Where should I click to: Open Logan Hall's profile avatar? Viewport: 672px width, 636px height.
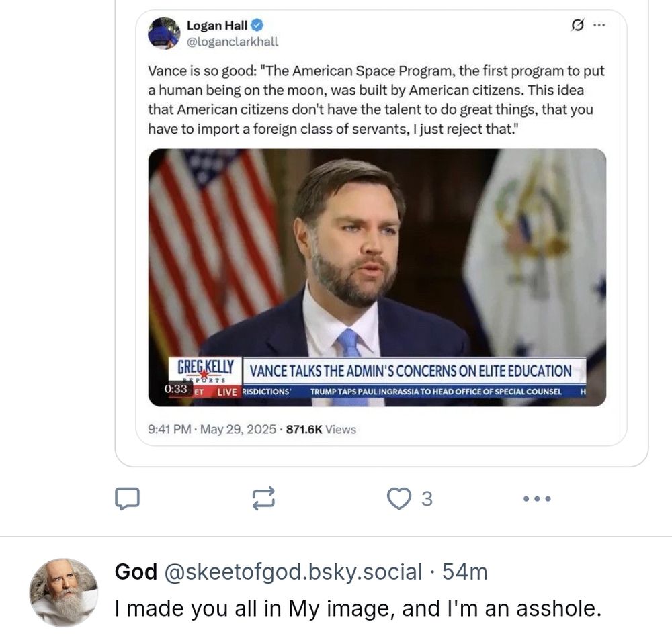click(164, 33)
